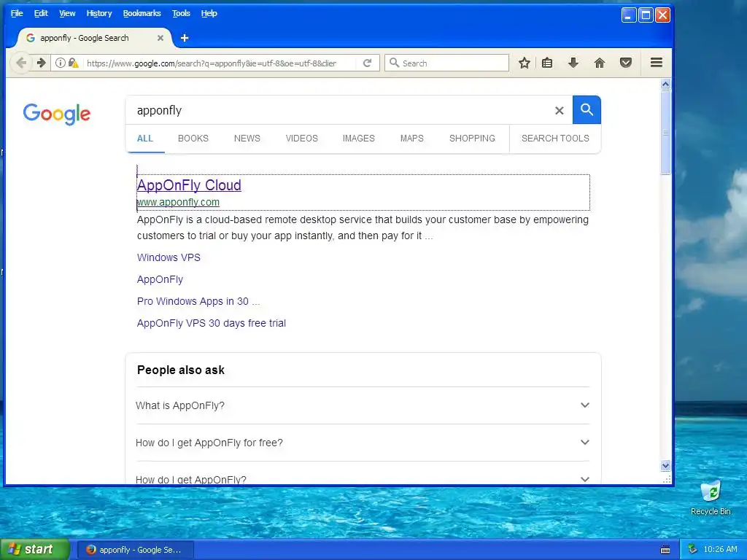Expand the How do I get AppOnFly? question
Image resolution: width=747 pixels, height=560 pixels.
tap(363, 480)
